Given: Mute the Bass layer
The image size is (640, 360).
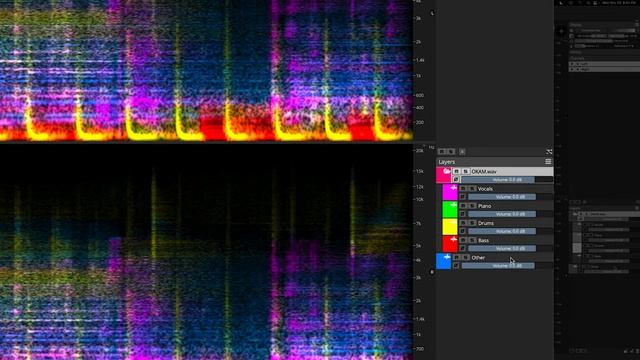Looking at the screenshot, I should tap(463, 240).
